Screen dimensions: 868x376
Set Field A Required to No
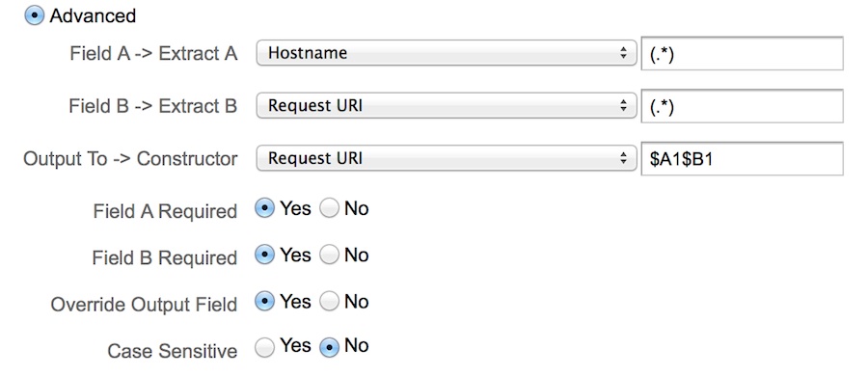[x=329, y=209]
